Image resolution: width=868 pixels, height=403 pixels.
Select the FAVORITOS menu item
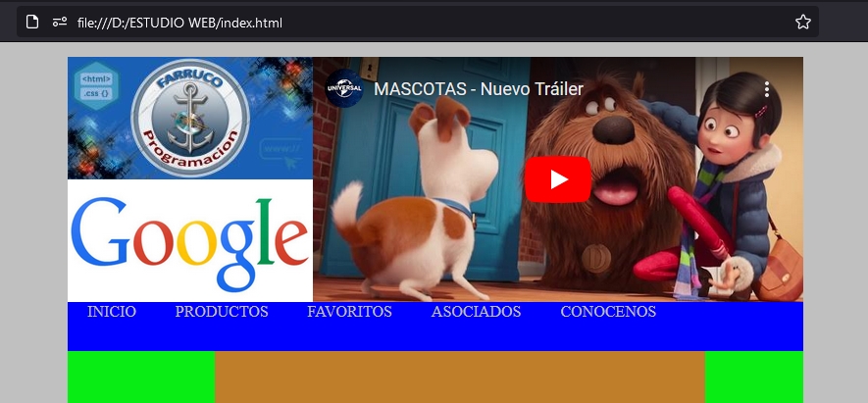349,312
